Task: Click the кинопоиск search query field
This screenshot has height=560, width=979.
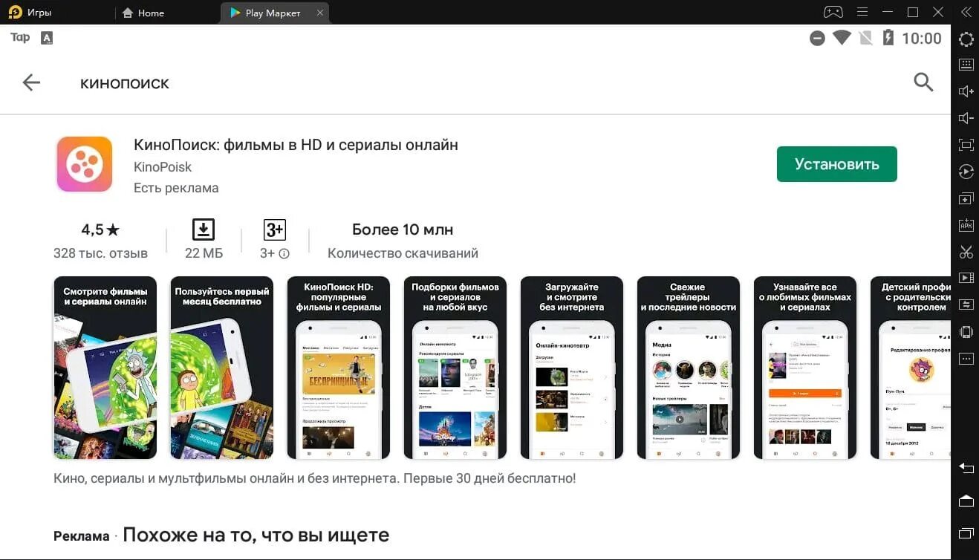Action: click(x=125, y=83)
